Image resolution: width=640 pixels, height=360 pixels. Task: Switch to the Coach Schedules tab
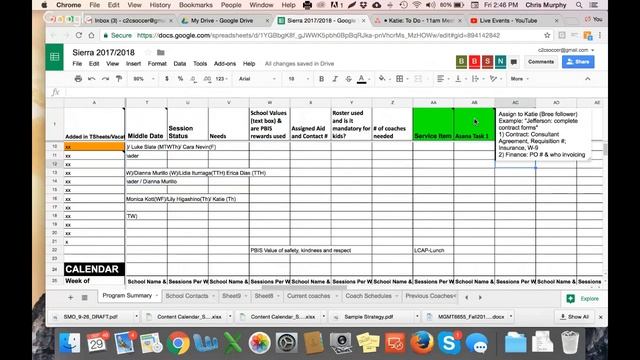[x=369, y=296]
